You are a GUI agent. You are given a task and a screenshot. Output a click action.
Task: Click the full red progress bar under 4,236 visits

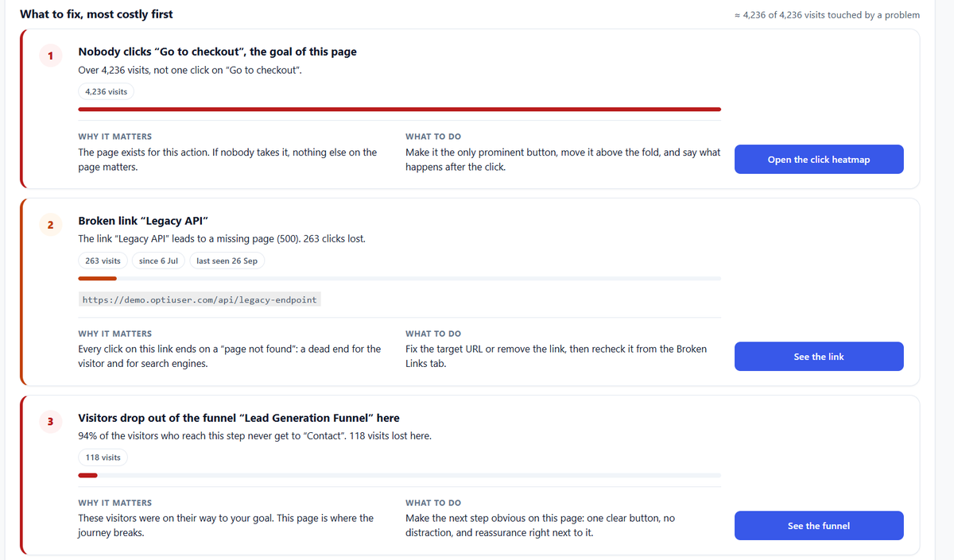(399, 109)
